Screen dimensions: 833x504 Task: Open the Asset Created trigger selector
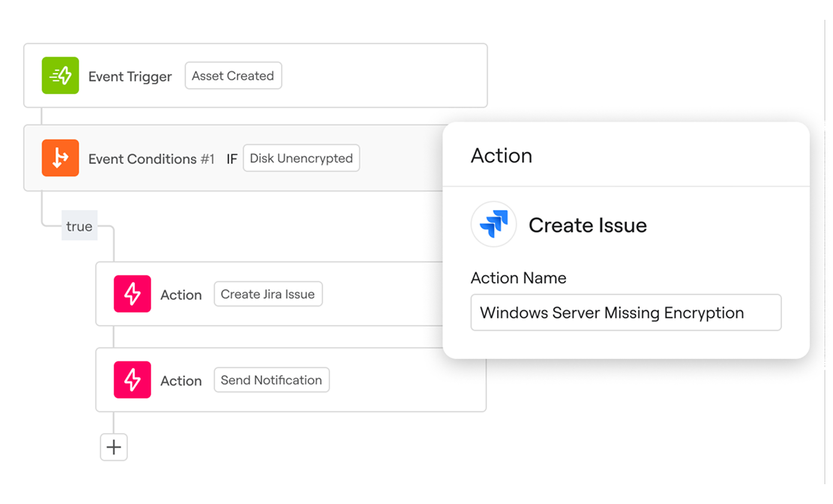[x=233, y=76]
